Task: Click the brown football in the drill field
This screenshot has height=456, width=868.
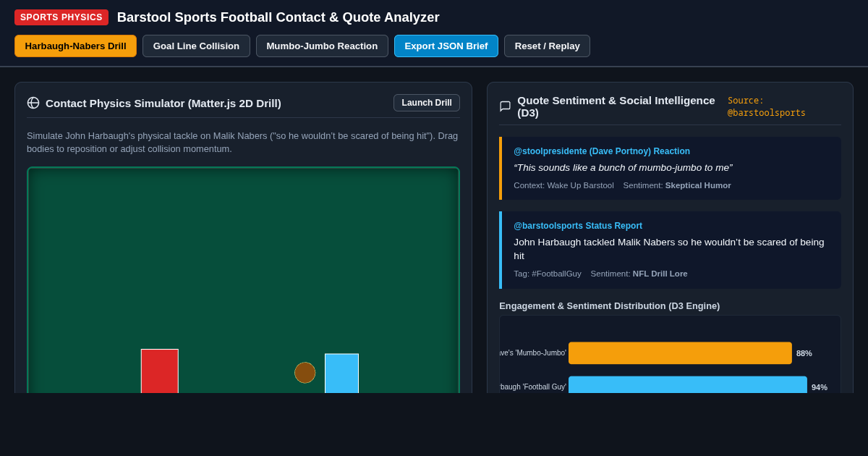Action: 305,373
